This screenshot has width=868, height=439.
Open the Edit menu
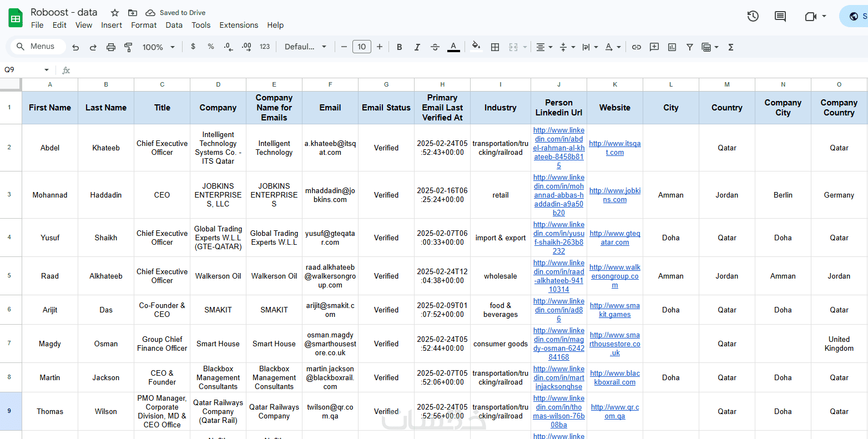[x=59, y=25]
